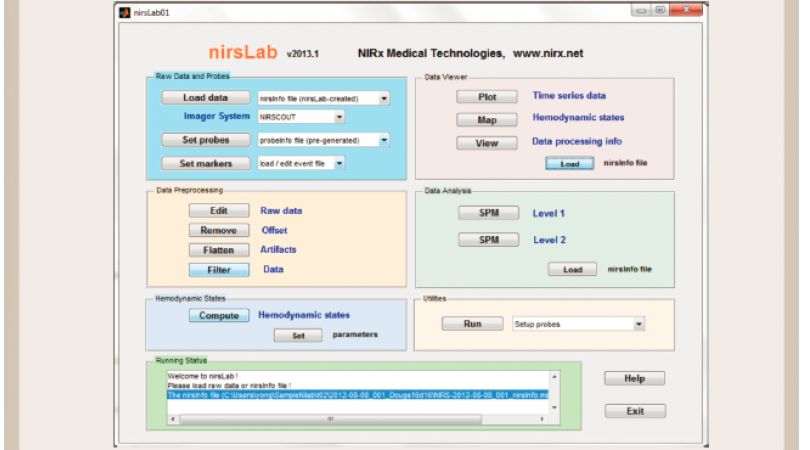Click the Set markers button
The width and height of the screenshot is (810, 450).
pyautogui.click(x=205, y=163)
